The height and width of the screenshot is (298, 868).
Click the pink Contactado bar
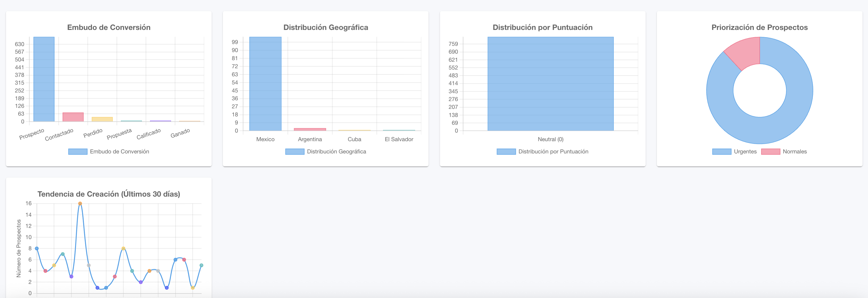coord(73,117)
